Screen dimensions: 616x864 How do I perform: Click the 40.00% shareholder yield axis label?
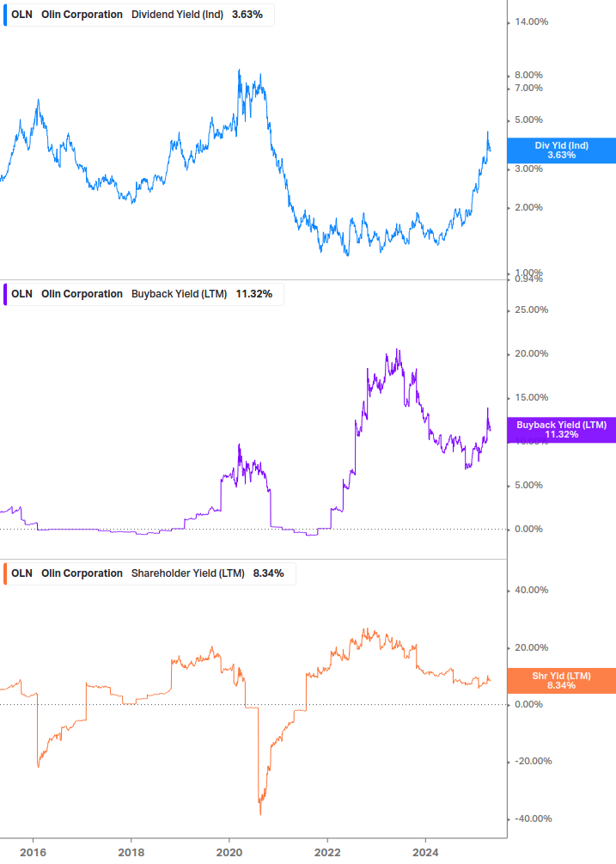(531, 590)
